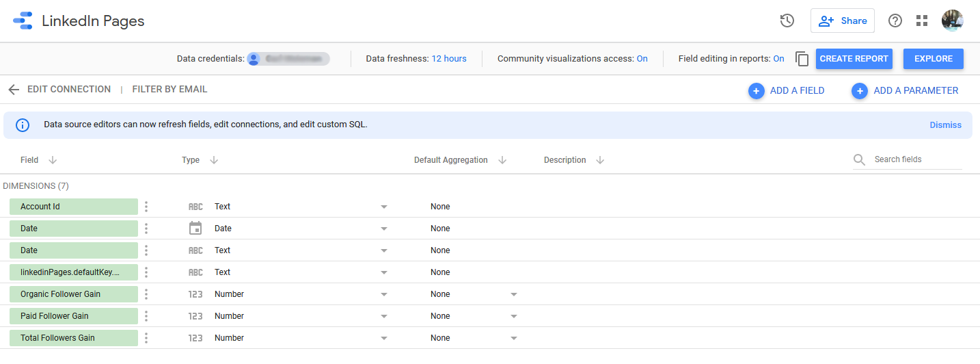The height and width of the screenshot is (364, 980).
Task: Open the Google apps grid icon
Action: (x=922, y=21)
